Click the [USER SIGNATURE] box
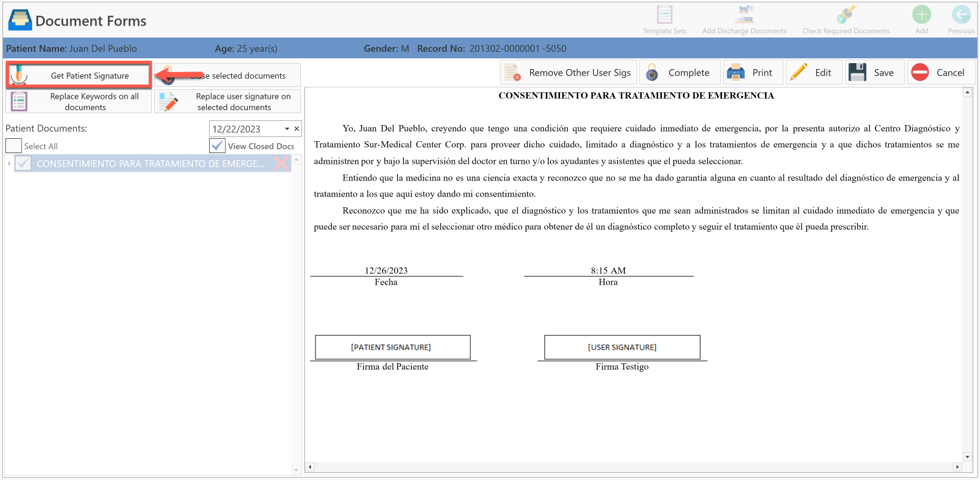The height and width of the screenshot is (480, 980). click(622, 347)
